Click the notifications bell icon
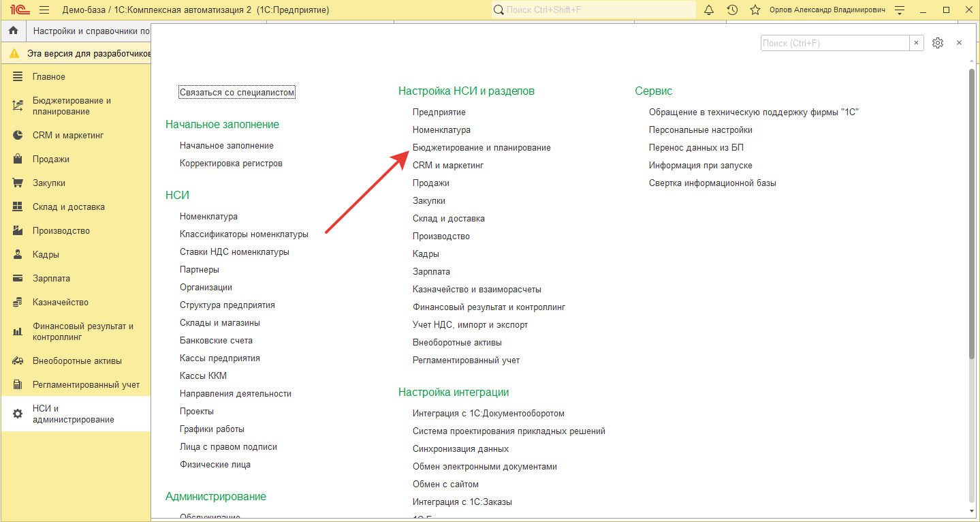The height and width of the screenshot is (522, 980). pyautogui.click(x=709, y=10)
